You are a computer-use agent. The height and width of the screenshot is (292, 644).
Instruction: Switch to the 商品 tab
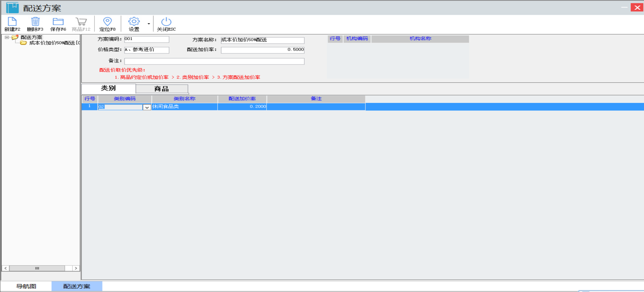[x=162, y=89]
